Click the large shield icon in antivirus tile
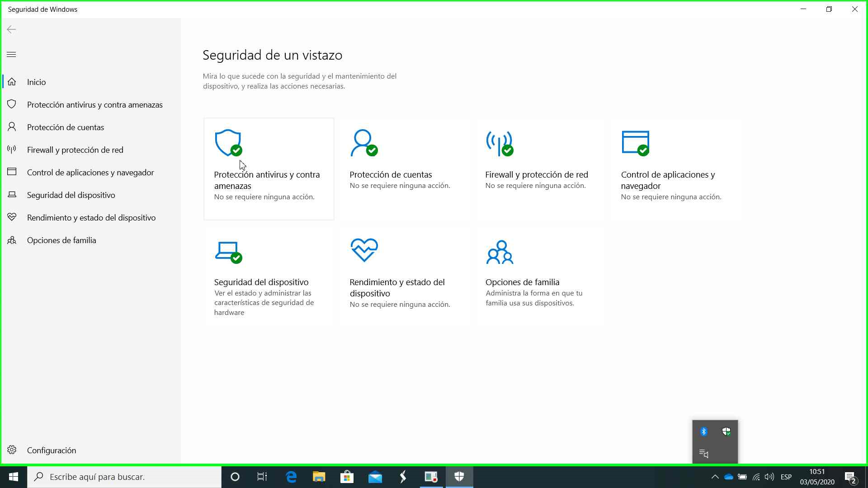The width and height of the screenshot is (868, 488). click(x=228, y=143)
